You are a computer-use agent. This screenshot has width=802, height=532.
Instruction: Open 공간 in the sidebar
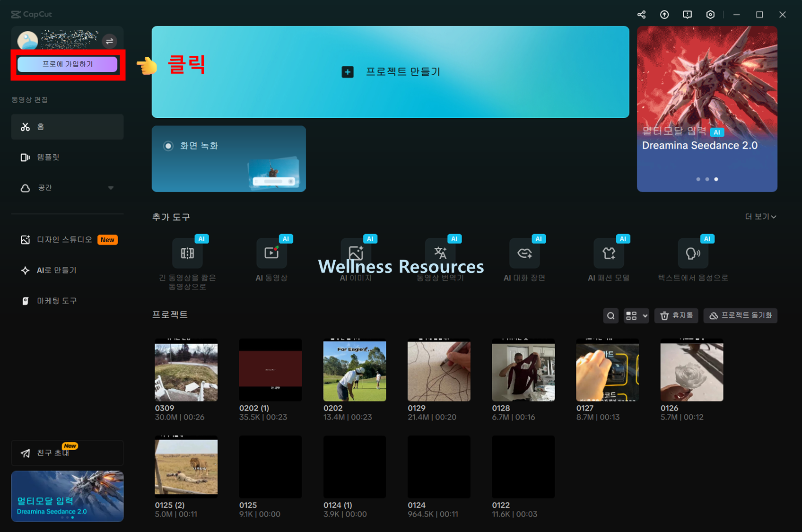(68, 188)
